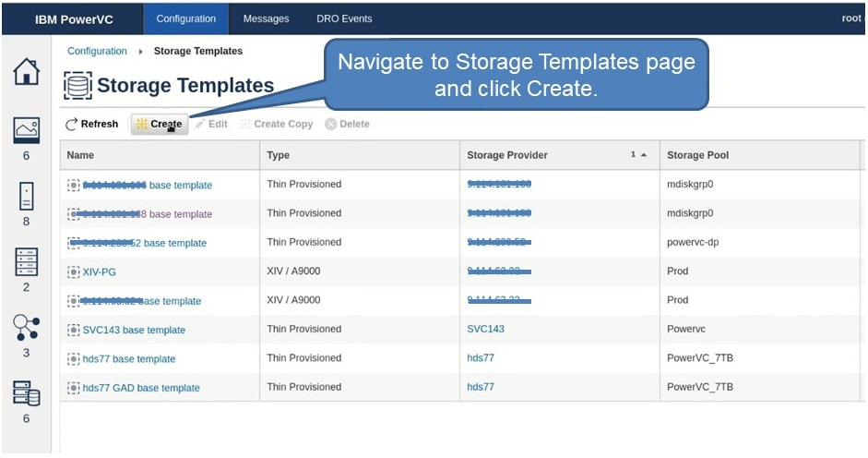Click the Refresh button in toolbar
The image size is (868, 458).
point(92,125)
